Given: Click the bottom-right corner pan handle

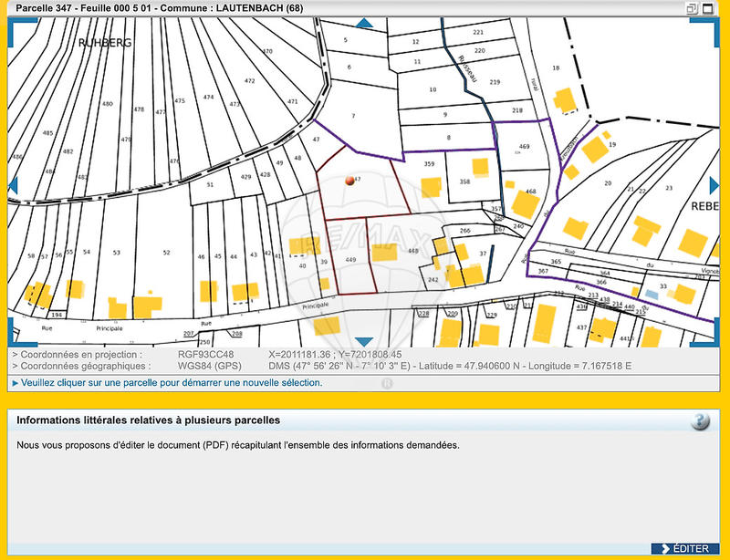Looking at the screenshot, I should coord(714,339).
